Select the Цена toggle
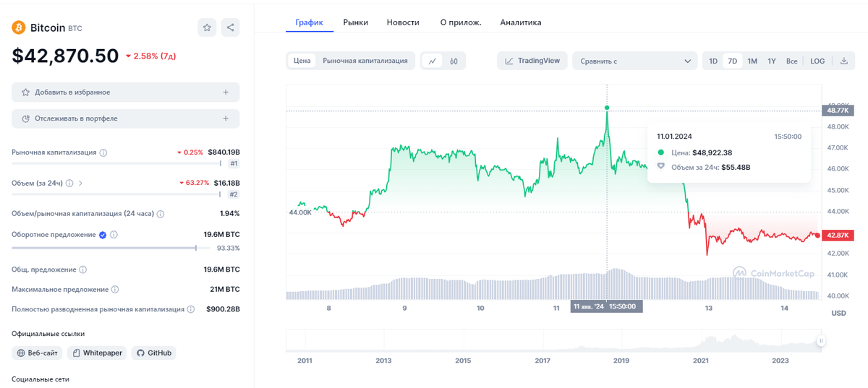868x388 pixels. 302,61
